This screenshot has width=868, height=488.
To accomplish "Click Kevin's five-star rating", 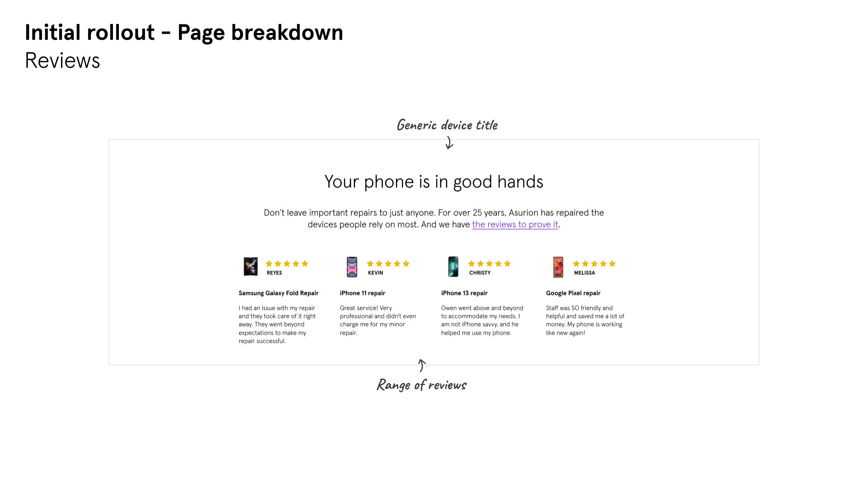I will 388,263.
